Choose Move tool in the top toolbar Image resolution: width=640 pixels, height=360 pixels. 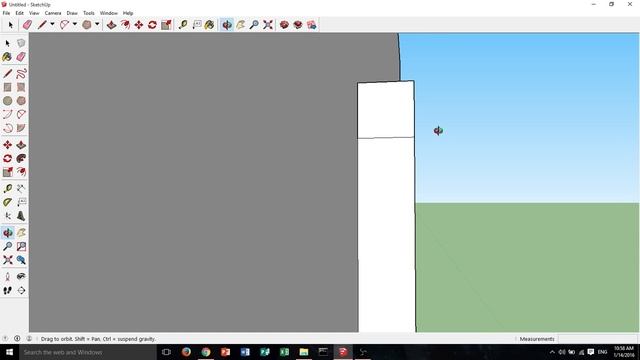tap(139, 25)
